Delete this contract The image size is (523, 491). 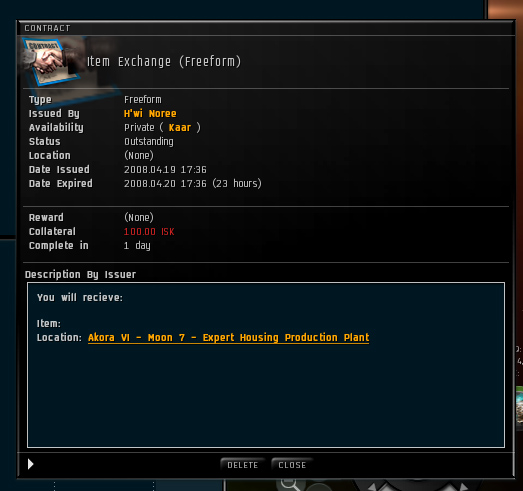coord(242,465)
